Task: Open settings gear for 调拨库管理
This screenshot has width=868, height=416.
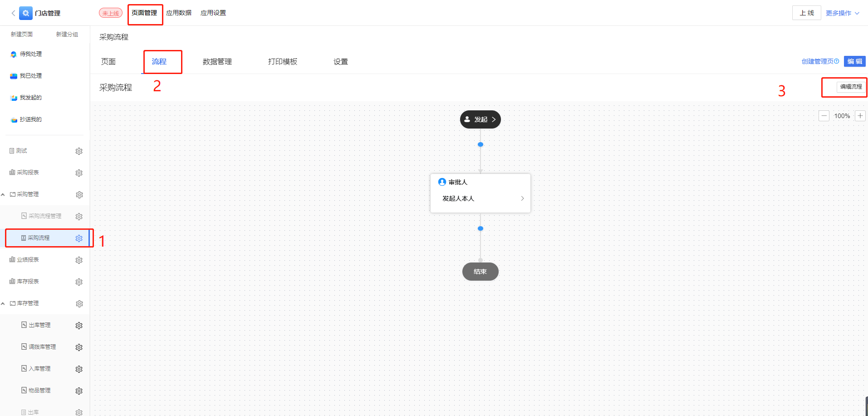Action: 79,347
